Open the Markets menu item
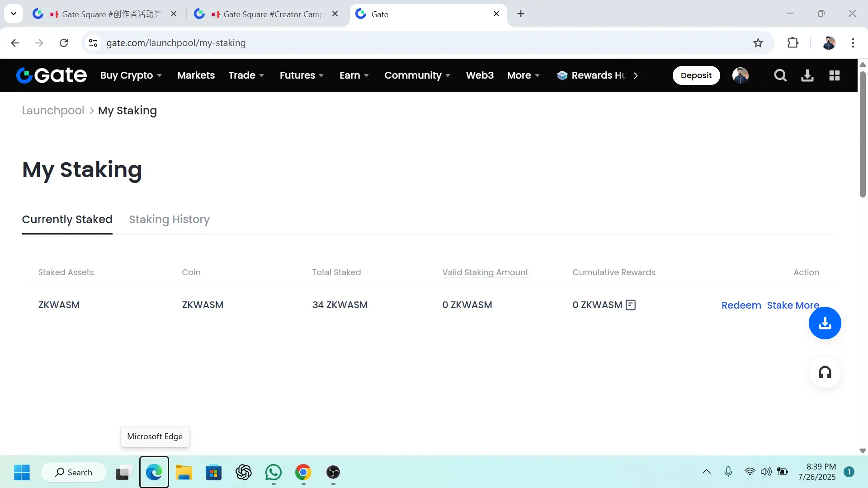 click(196, 75)
